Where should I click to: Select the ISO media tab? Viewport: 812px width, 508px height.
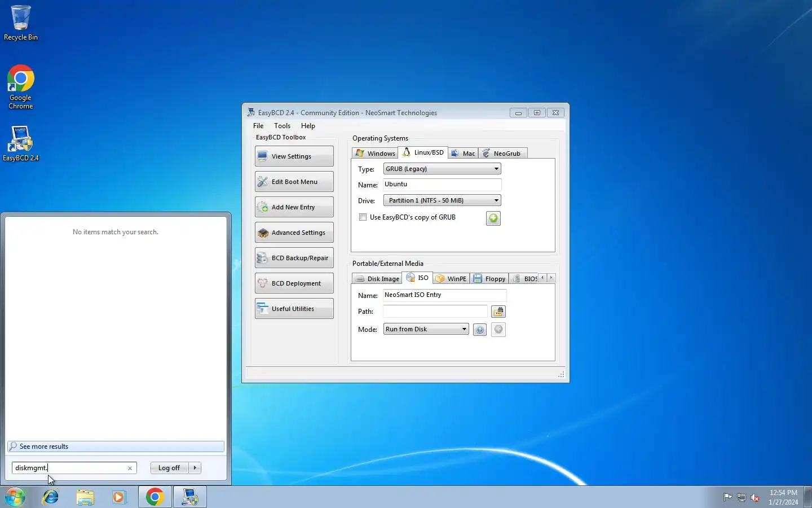pyautogui.click(x=417, y=278)
